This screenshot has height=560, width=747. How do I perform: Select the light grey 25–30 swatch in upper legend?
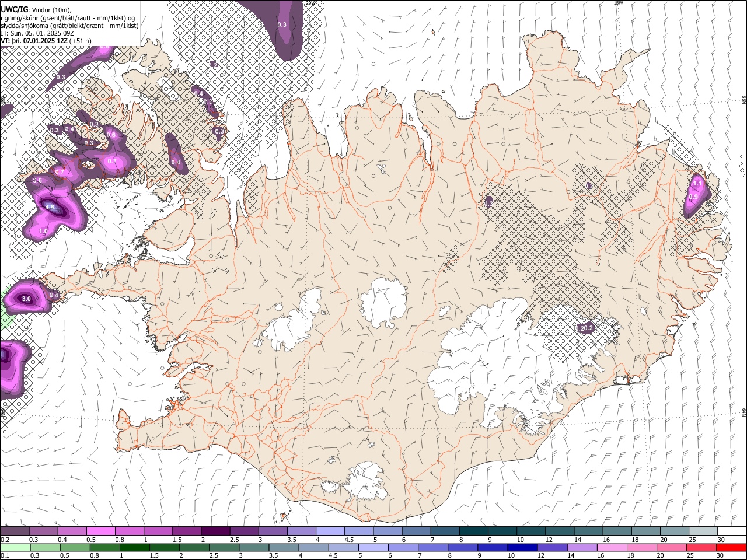(703, 531)
